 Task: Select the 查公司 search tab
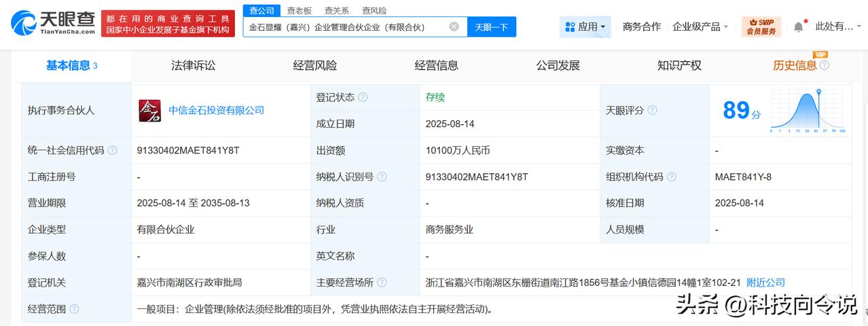pyautogui.click(x=261, y=10)
